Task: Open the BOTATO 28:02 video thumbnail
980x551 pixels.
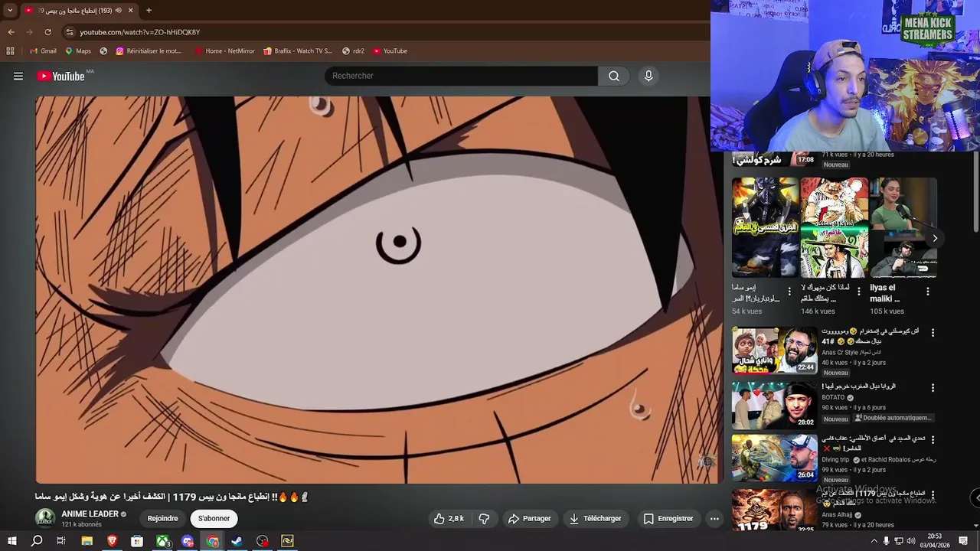Action: [775, 405]
